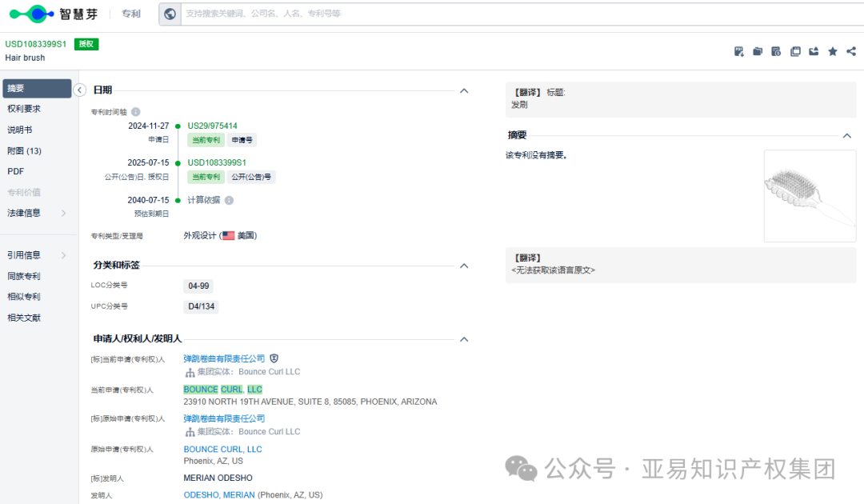View the hairbrush drawing thumbnail
The height and width of the screenshot is (504, 864).
tap(810, 194)
